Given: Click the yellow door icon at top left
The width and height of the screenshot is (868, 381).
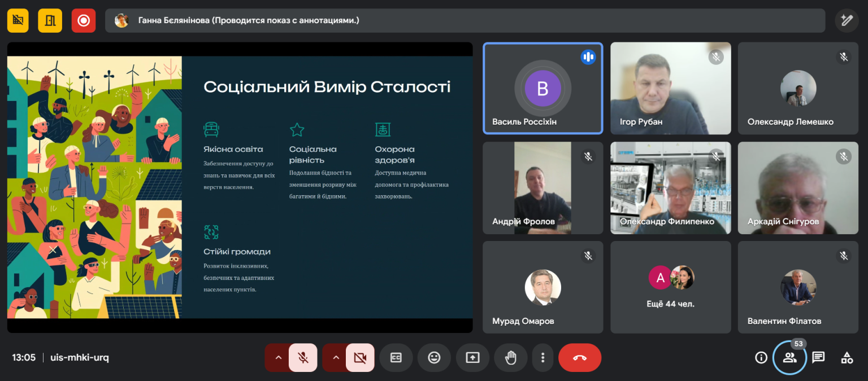Looking at the screenshot, I should click(50, 21).
